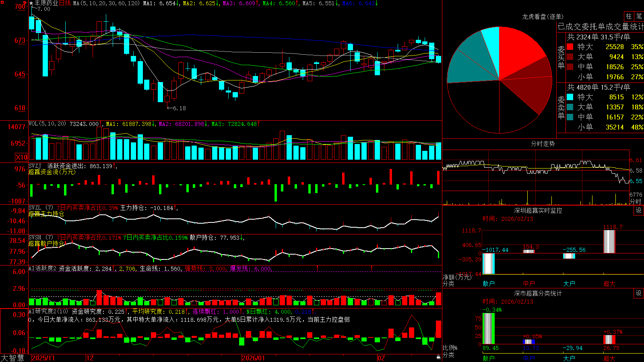The width and height of the screenshot is (644, 362).
Task: Click the teal 中单 sell order swatch
Action: coord(570,117)
